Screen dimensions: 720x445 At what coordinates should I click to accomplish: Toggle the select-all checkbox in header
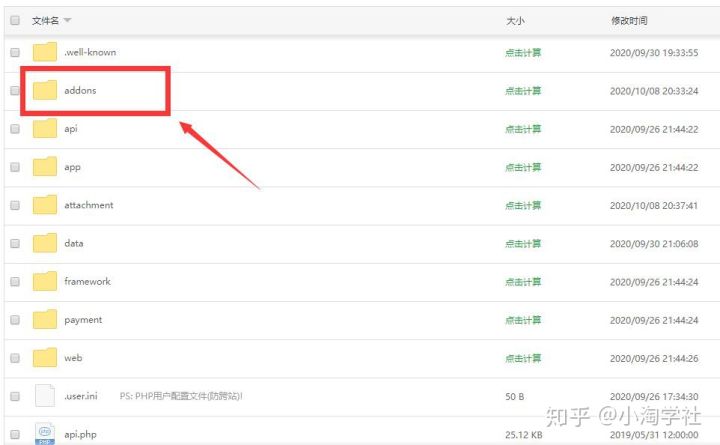pyautogui.click(x=15, y=20)
